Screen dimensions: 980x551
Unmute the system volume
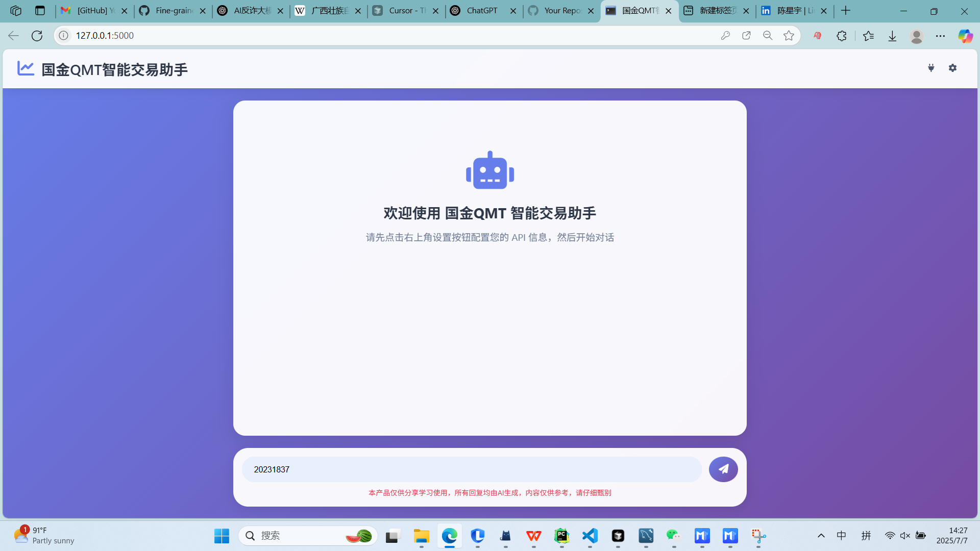905,536
